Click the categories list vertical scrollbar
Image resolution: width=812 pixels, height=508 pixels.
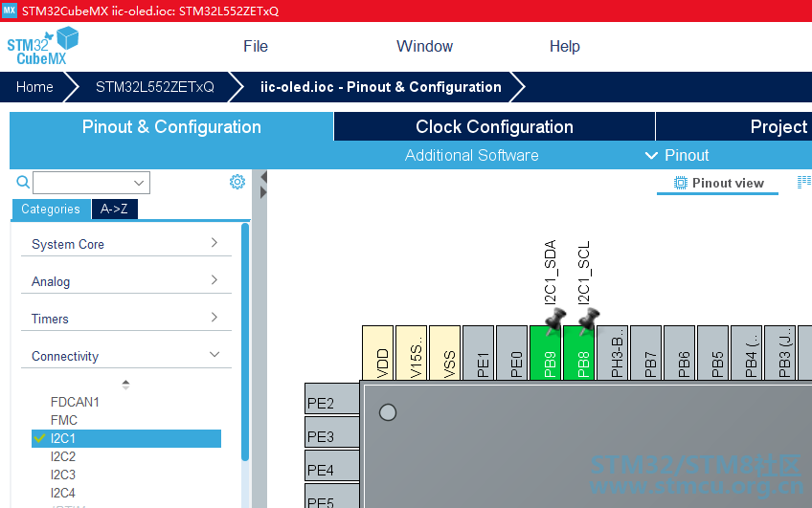point(245,342)
